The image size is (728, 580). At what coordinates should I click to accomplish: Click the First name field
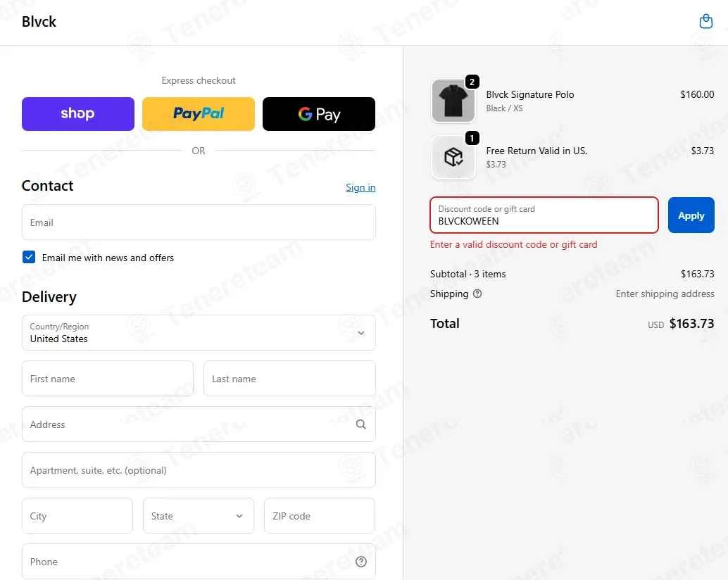[x=108, y=379]
